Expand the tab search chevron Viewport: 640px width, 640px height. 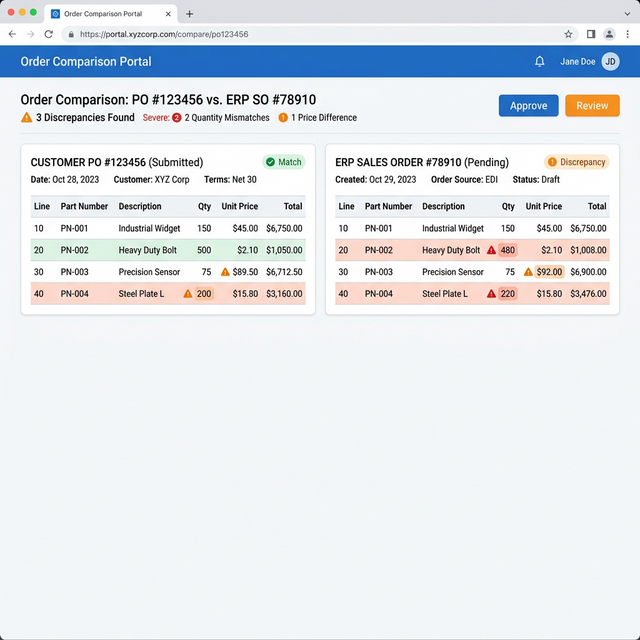coord(627,14)
